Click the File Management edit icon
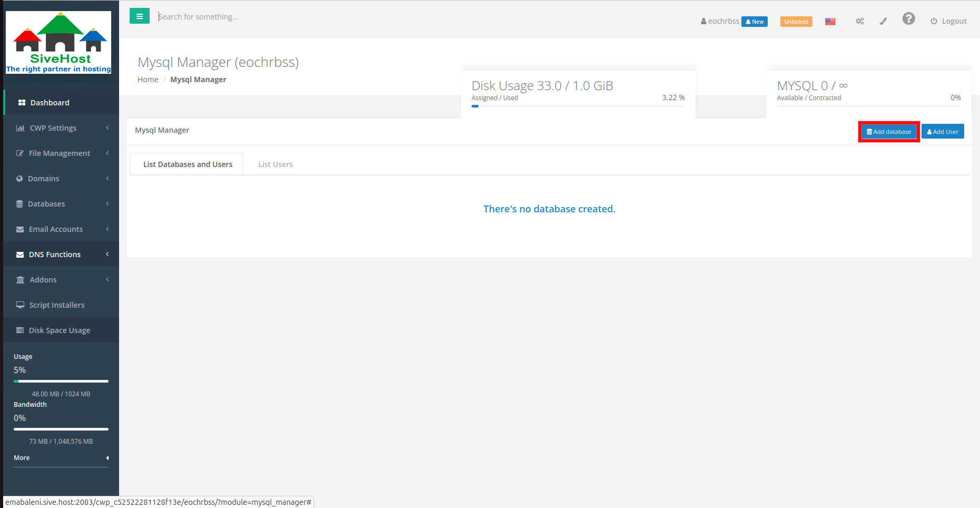Viewport: 980px width, 508px height. (x=20, y=153)
